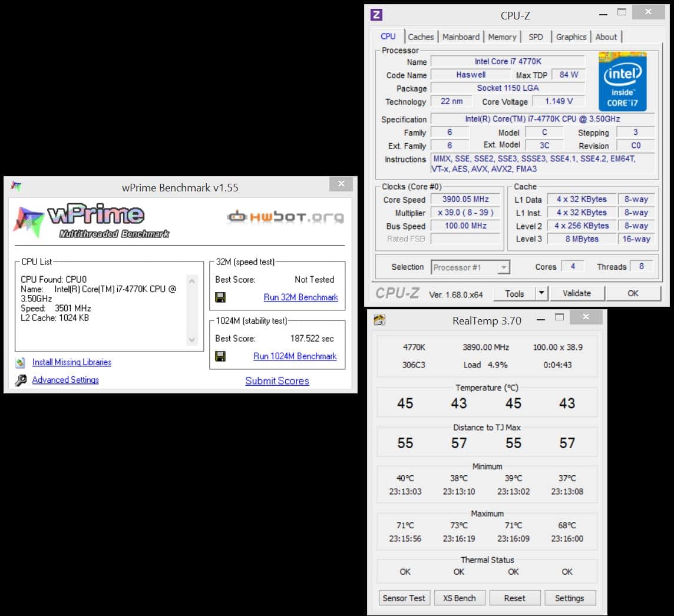Click the Intel Core i7 logo
Viewport: 674px width, 616px height.
click(x=623, y=82)
